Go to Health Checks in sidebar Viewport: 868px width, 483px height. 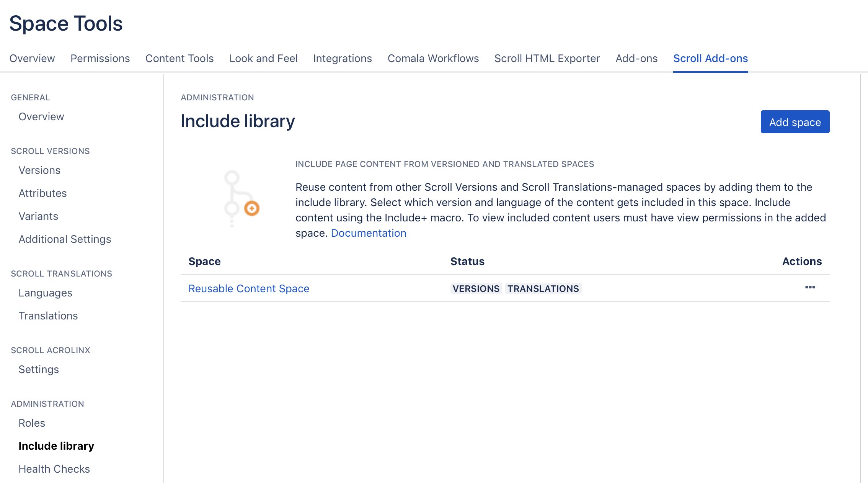pos(54,469)
